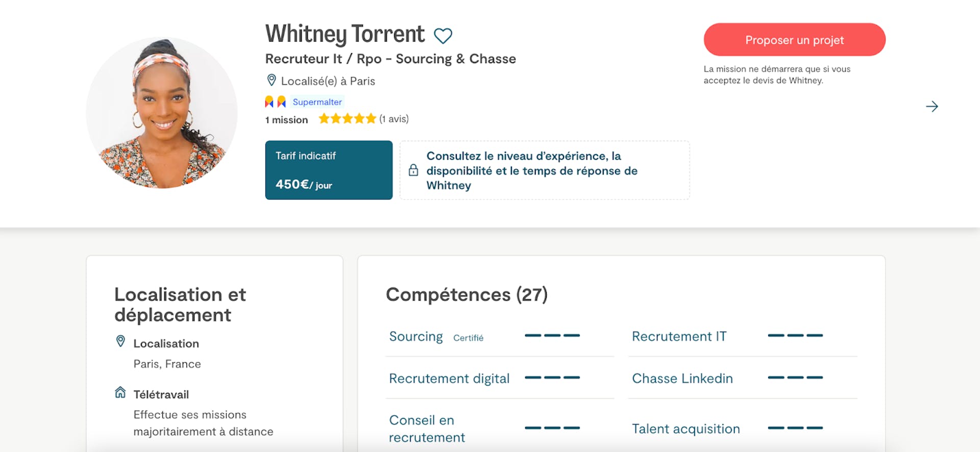Viewport: 980px width, 452px height.
Task: Click the padlock icon in the experience box
Action: (x=413, y=170)
